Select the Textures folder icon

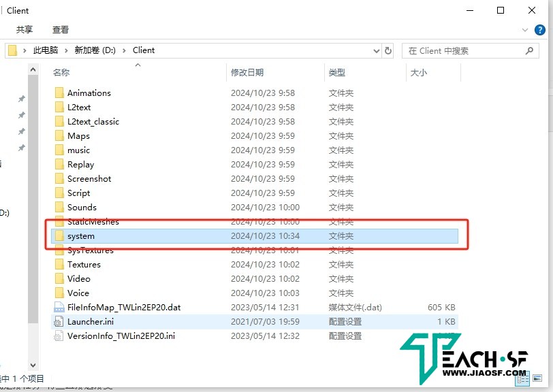click(x=59, y=264)
